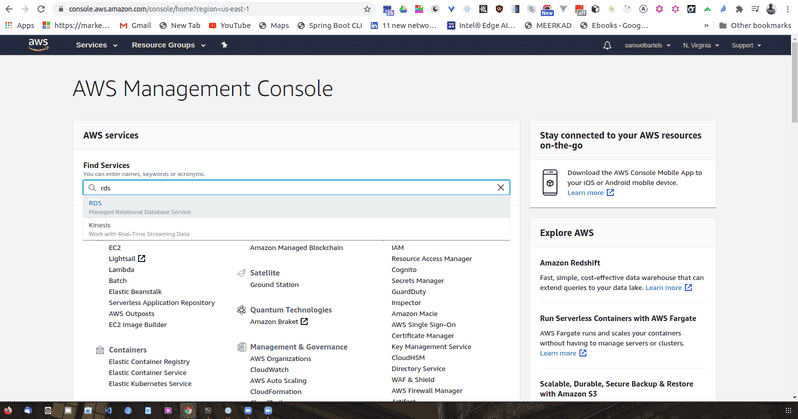Viewport: 798px width, 419px height.
Task: Click Learn more under AWS Fargate
Action: click(563, 353)
